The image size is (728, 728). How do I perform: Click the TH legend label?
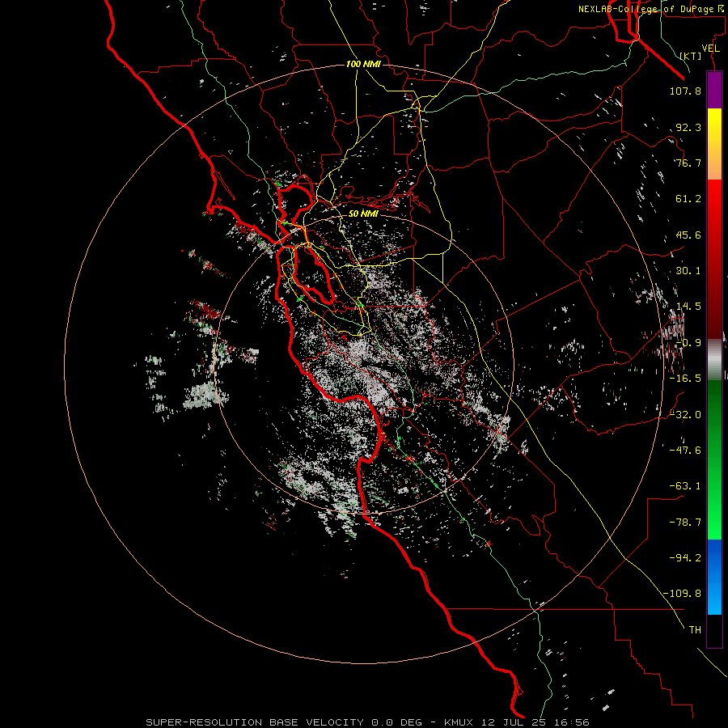pos(695,630)
